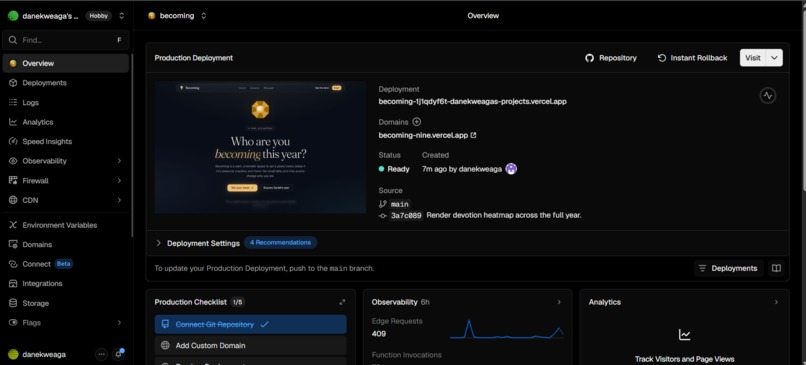Click the CDN globe icon

point(13,200)
